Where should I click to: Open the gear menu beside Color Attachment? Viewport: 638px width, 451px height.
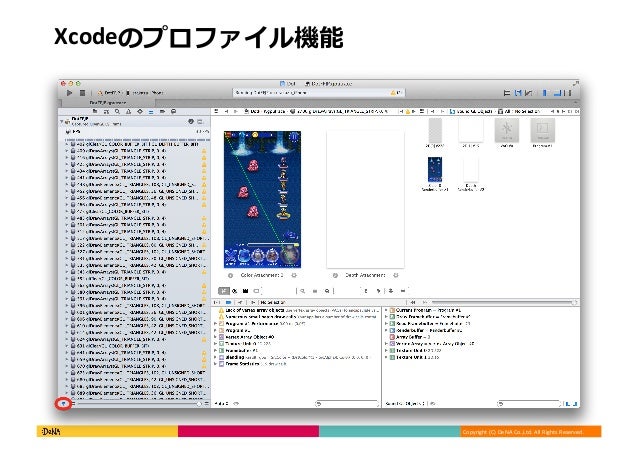(294, 276)
